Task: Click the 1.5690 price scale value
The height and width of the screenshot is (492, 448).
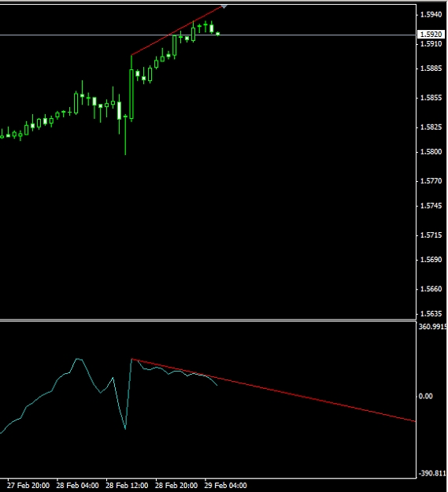Action: coord(431,260)
